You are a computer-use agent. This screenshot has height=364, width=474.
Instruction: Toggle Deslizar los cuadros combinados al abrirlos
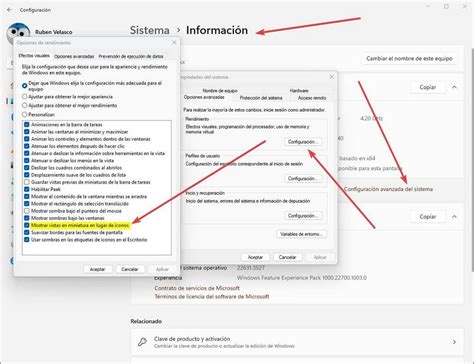[27, 168]
